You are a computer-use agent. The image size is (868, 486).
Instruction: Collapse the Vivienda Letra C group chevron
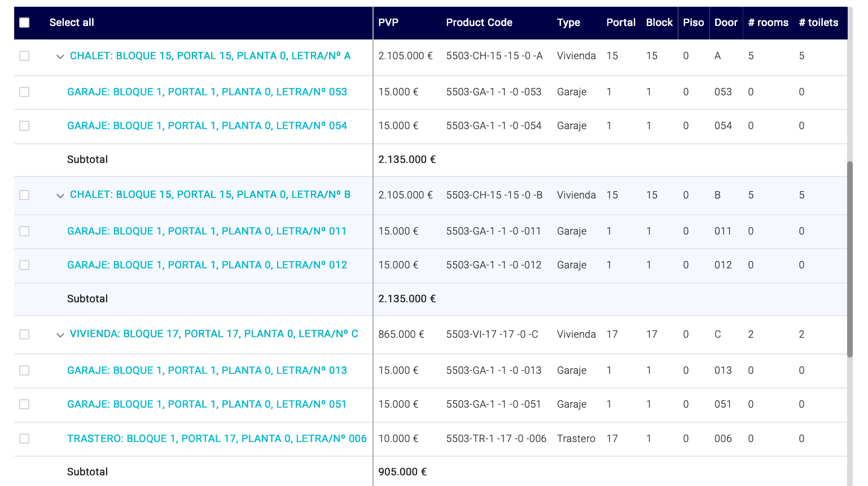pos(60,335)
